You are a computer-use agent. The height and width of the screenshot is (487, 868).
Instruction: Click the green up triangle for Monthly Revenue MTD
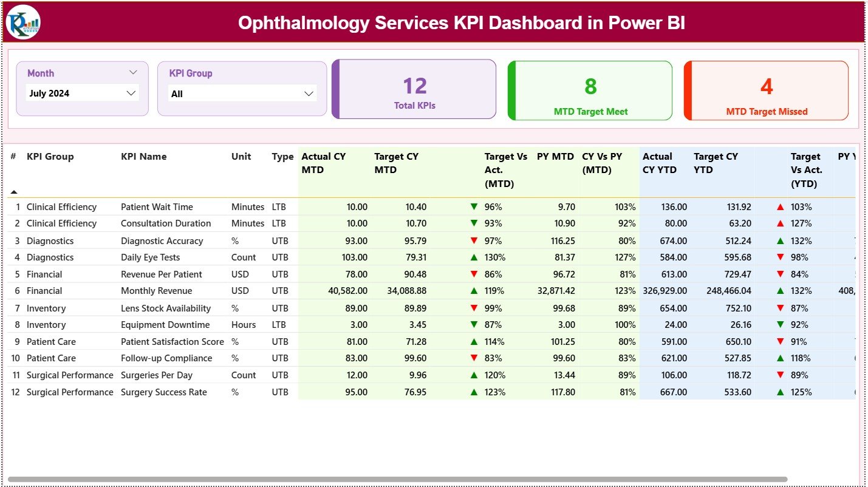coord(474,291)
